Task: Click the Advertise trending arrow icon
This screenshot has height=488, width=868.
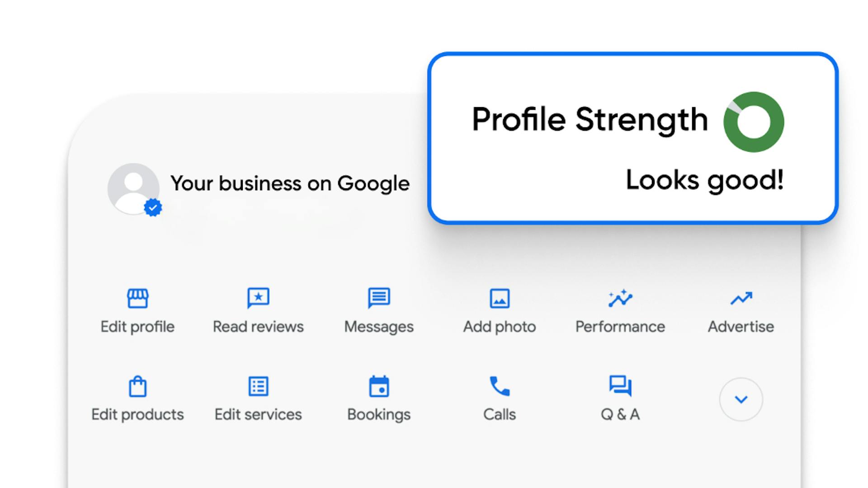Action: (x=741, y=298)
